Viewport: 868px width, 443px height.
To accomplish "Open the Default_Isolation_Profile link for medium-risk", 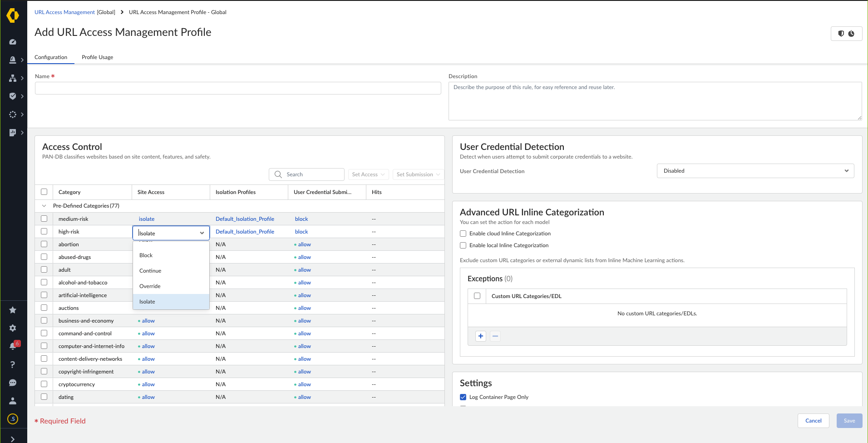I will tap(245, 219).
